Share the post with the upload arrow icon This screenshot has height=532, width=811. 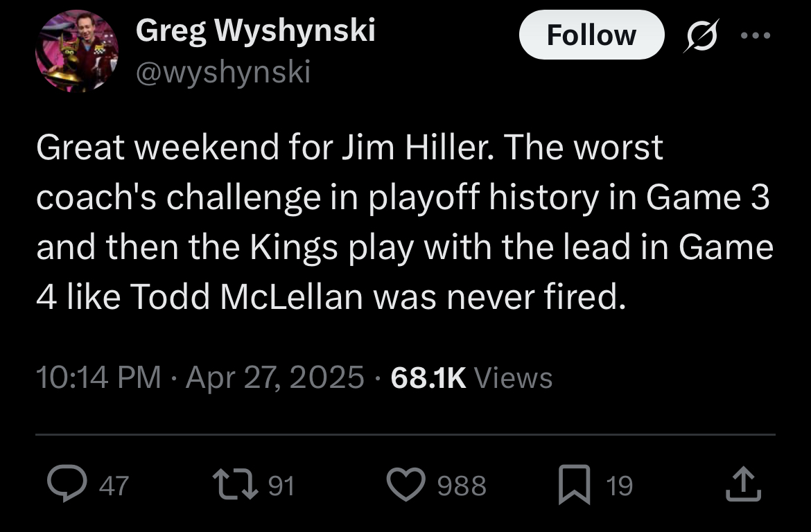point(743,484)
